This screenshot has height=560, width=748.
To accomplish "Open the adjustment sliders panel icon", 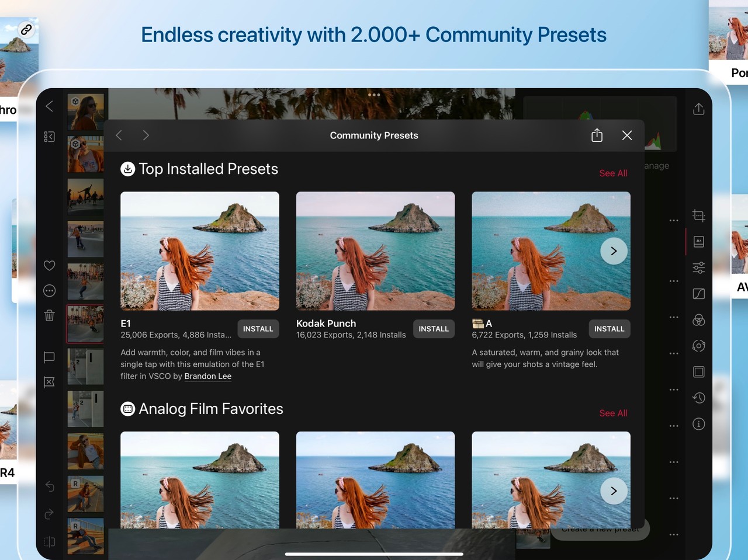I will tap(699, 267).
